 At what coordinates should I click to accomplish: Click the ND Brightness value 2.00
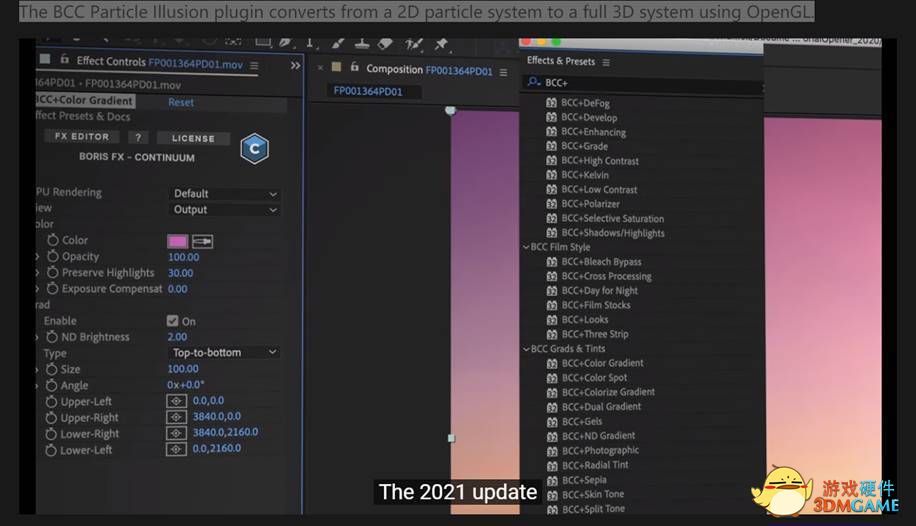[x=178, y=337]
